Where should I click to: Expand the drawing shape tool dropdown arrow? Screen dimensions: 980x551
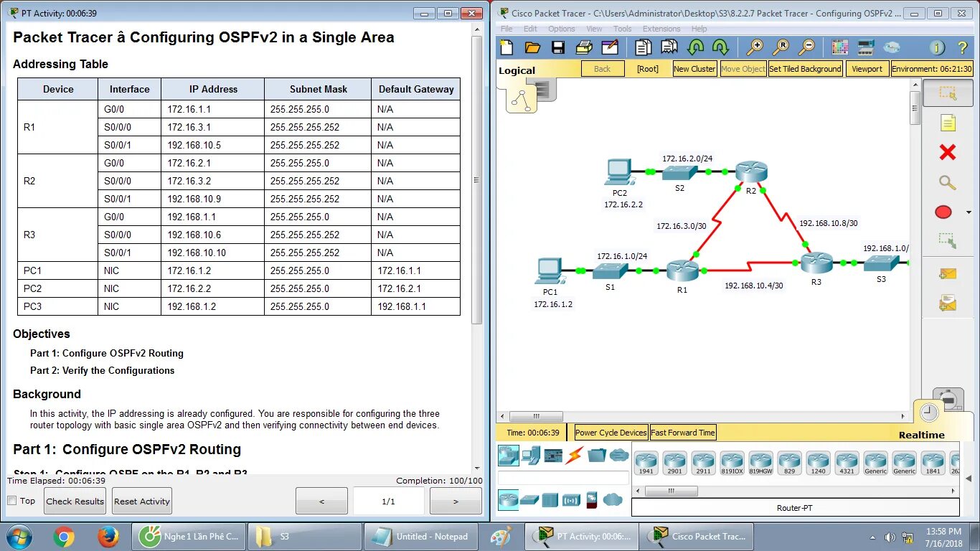click(969, 212)
